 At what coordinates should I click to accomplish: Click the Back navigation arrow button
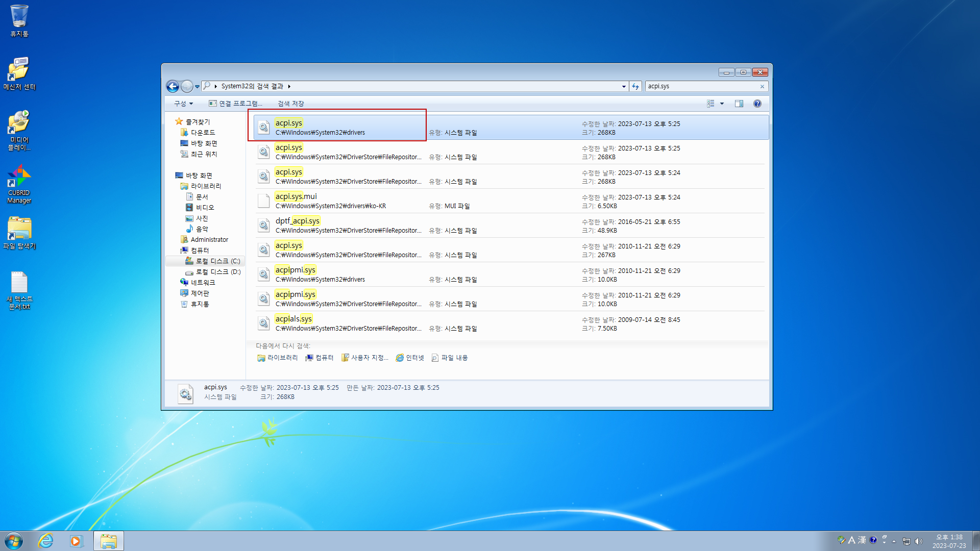pyautogui.click(x=173, y=86)
